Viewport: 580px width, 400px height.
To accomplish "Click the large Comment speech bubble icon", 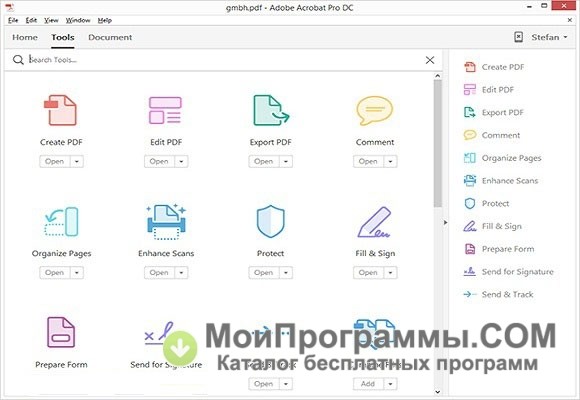I will click(375, 111).
